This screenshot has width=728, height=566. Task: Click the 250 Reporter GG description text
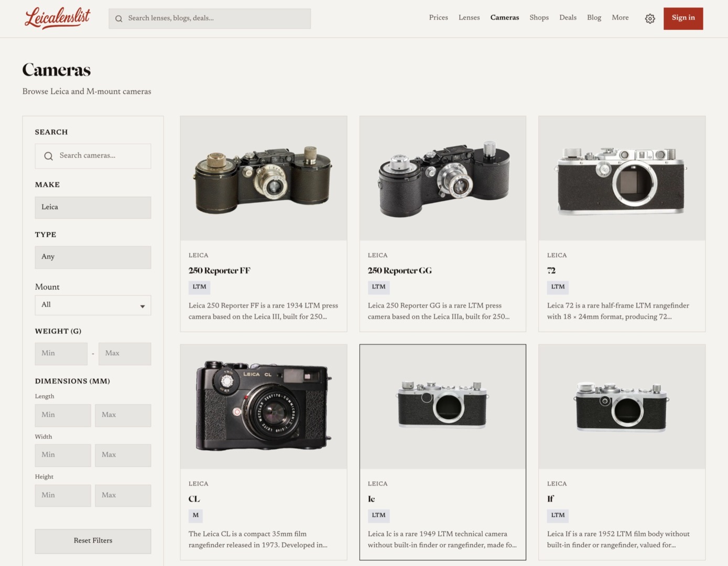[x=439, y=311]
